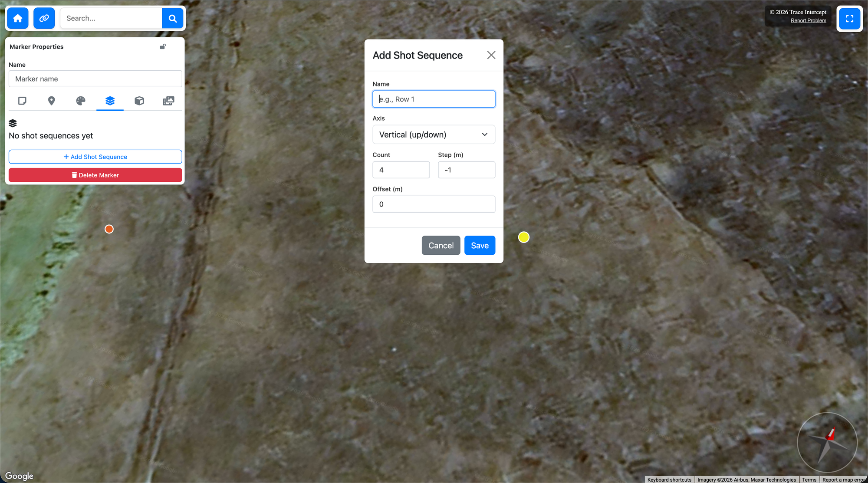Cancel the shot sequence dialog

441,246
